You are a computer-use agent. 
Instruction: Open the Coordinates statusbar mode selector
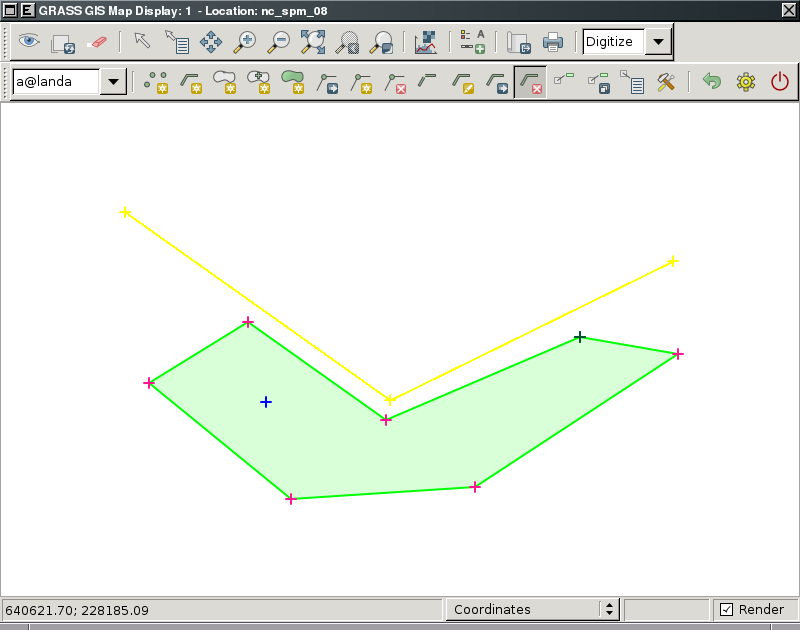pyautogui.click(x=533, y=609)
